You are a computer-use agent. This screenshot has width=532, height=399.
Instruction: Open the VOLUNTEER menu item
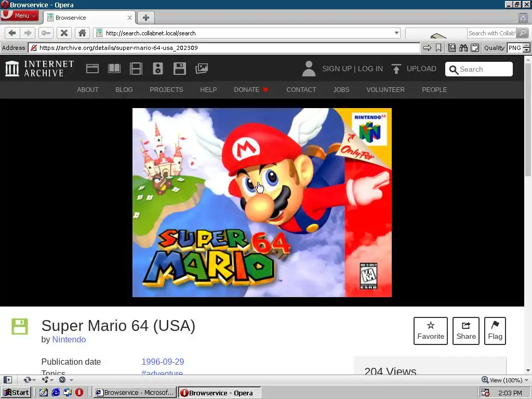click(385, 90)
